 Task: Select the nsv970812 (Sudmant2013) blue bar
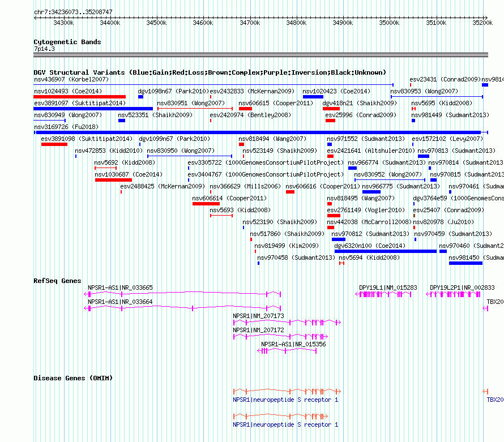click(x=339, y=239)
